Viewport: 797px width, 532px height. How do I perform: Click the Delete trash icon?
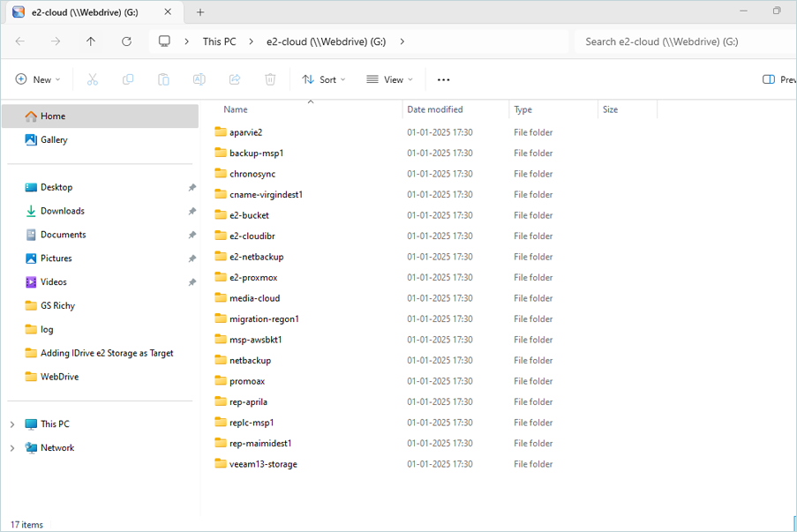pos(270,79)
